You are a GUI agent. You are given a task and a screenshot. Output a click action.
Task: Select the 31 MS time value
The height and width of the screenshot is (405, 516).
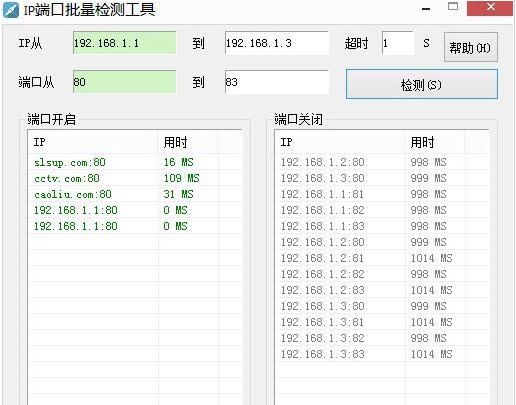click(179, 194)
